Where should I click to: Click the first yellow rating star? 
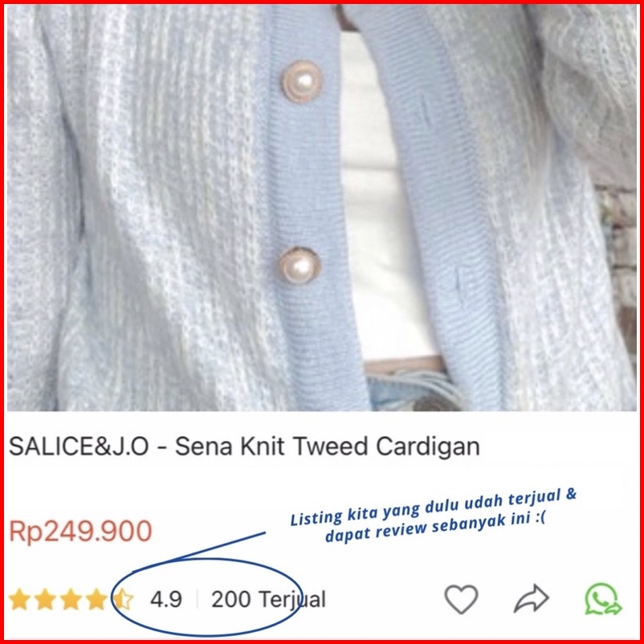pos(19,599)
